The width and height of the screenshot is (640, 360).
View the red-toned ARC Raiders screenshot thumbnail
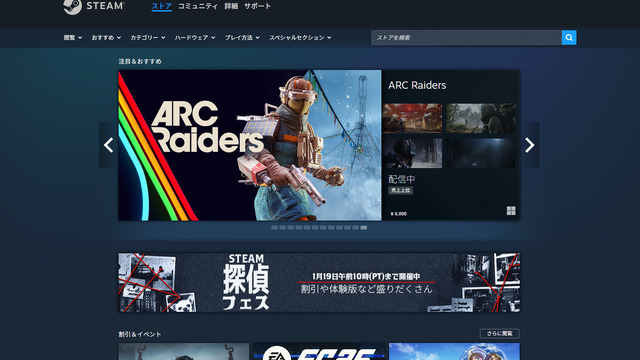coord(412,118)
